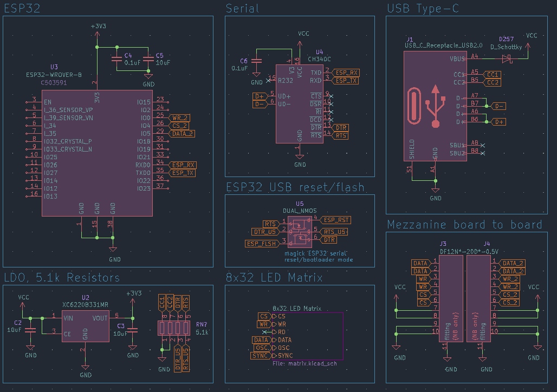
Task: Select the RTS_U5 label on DUAL_NMOS pin 5
Action: pyautogui.click(x=334, y=232)
